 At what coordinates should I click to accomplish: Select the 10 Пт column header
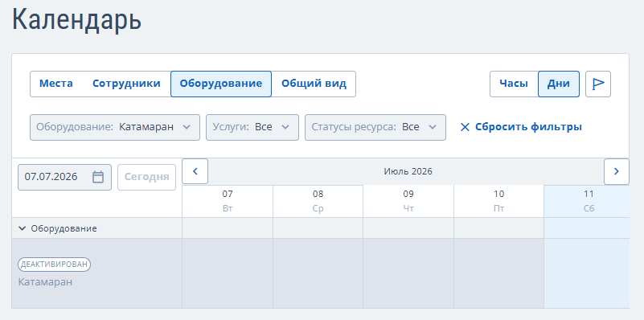(x=499, y=201)
